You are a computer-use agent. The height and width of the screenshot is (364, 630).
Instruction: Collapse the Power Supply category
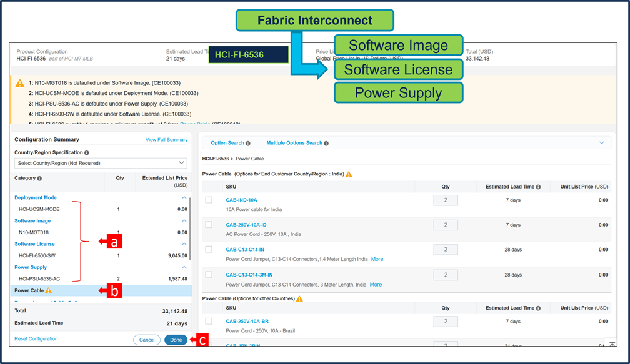coord(184,267)
